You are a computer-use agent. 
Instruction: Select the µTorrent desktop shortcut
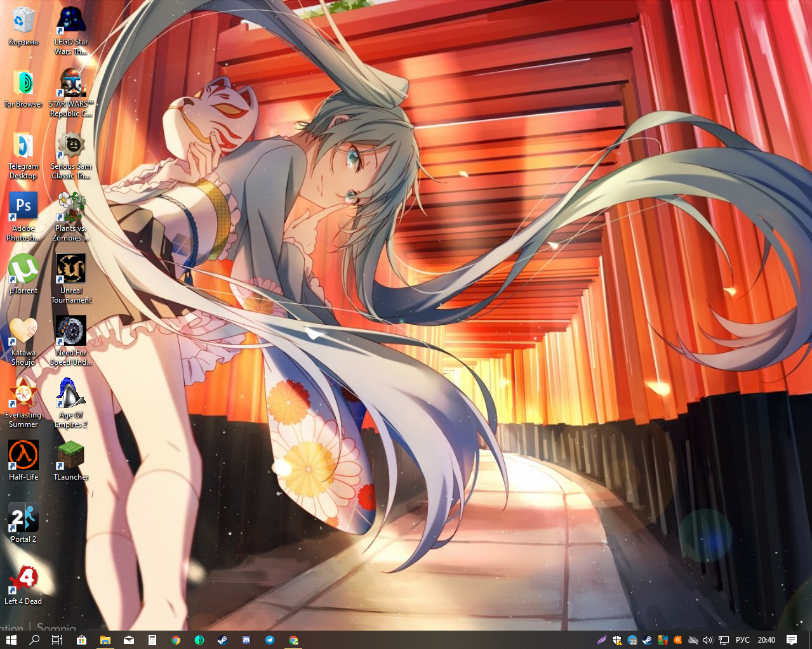pyautogui.click(x=23, y=275)
